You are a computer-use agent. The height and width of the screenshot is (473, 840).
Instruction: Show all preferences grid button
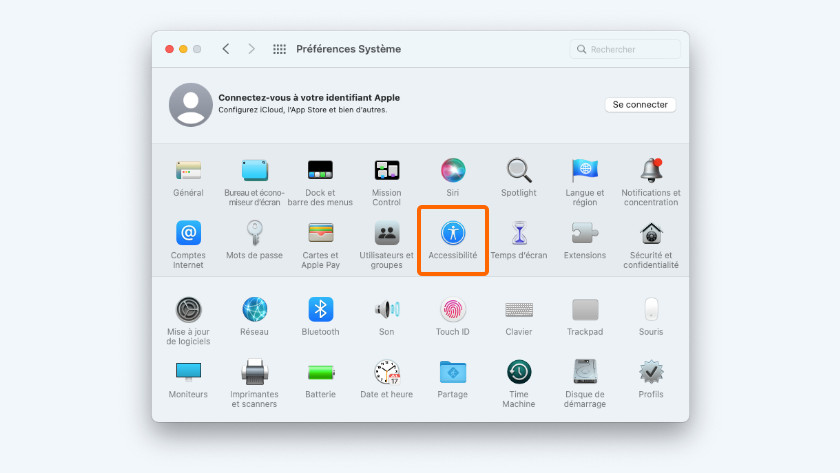click(279, 49)
